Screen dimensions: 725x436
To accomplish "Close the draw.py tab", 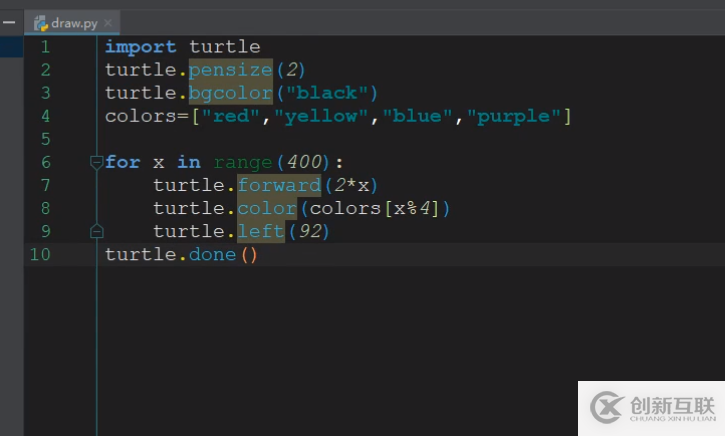I will tap(108, 23).
